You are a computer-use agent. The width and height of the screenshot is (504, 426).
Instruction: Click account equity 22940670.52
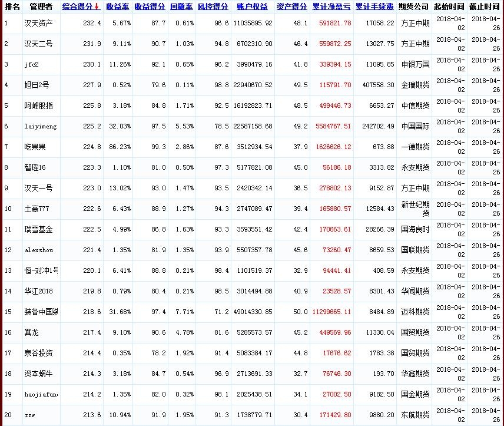[253, 85]
